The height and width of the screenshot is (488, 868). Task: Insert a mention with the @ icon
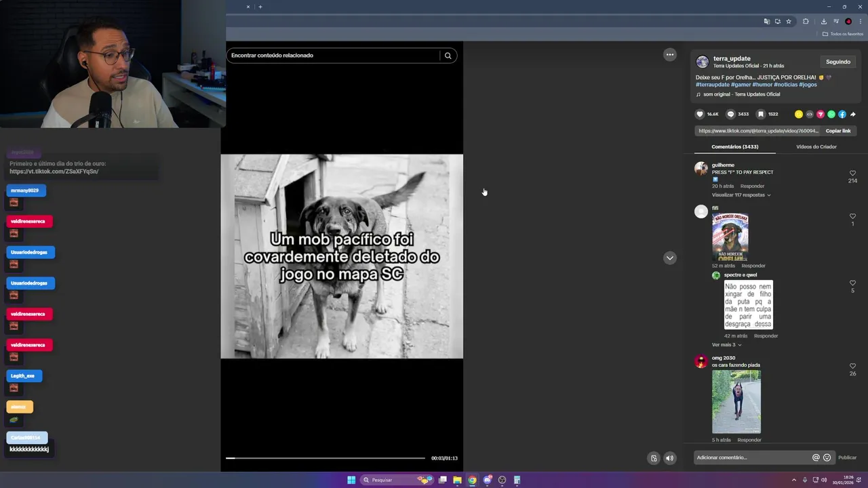[x=816, y=457]
